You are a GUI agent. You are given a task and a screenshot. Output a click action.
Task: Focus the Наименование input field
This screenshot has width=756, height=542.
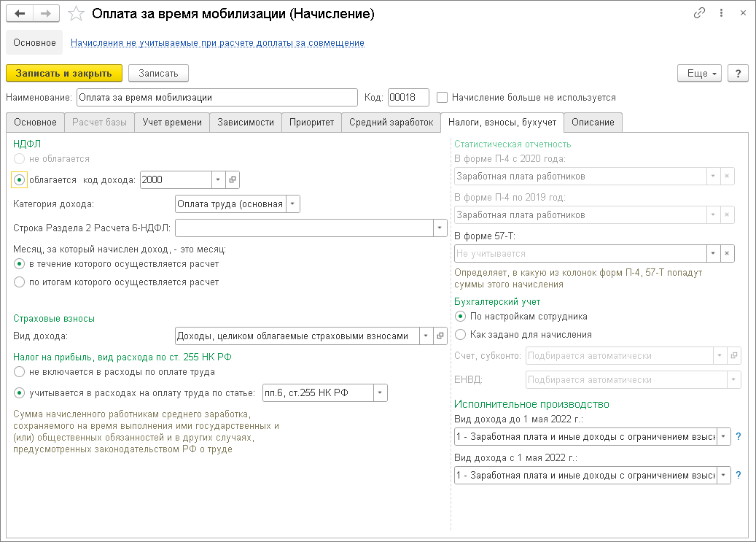coord(217,98)
